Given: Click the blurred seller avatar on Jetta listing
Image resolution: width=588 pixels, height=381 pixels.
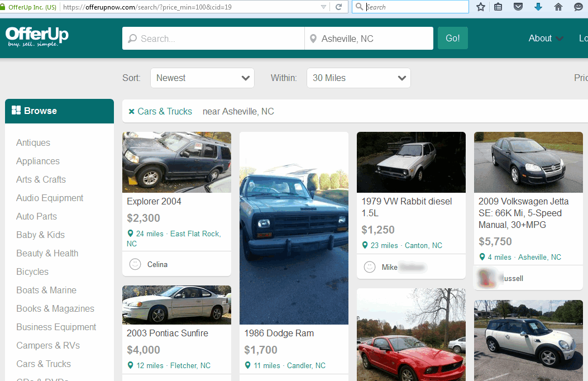Looking at the screenshot, I should (486, 278).
